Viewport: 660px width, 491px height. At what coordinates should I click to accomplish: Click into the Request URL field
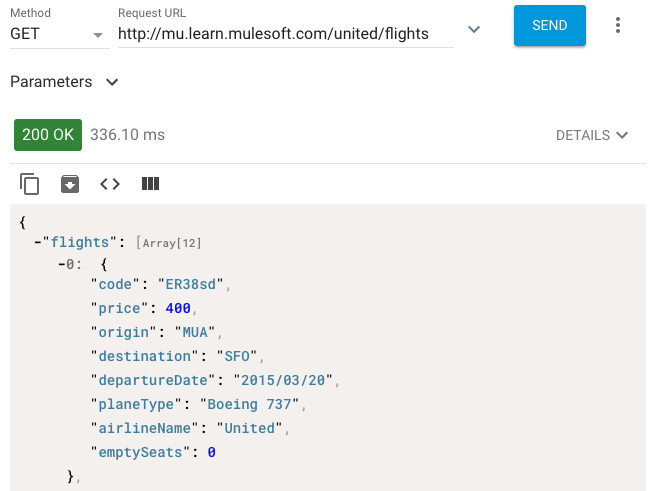pos(286,34)
